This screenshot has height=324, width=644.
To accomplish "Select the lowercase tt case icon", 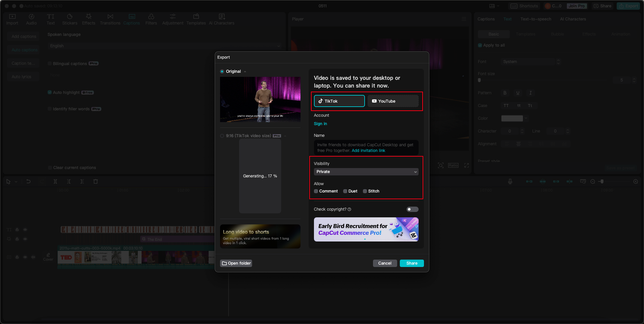I will pos(519,106).
